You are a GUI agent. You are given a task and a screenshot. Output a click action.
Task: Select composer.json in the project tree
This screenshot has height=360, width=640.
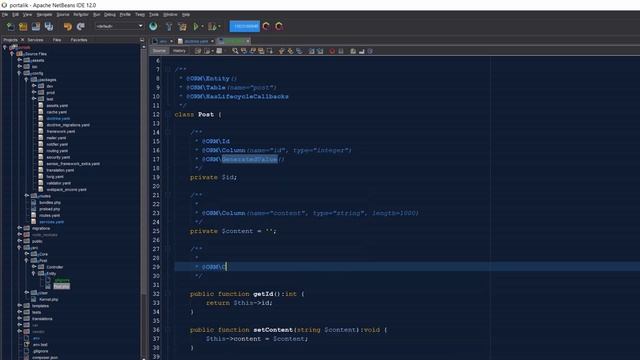[x=45, y=358]
